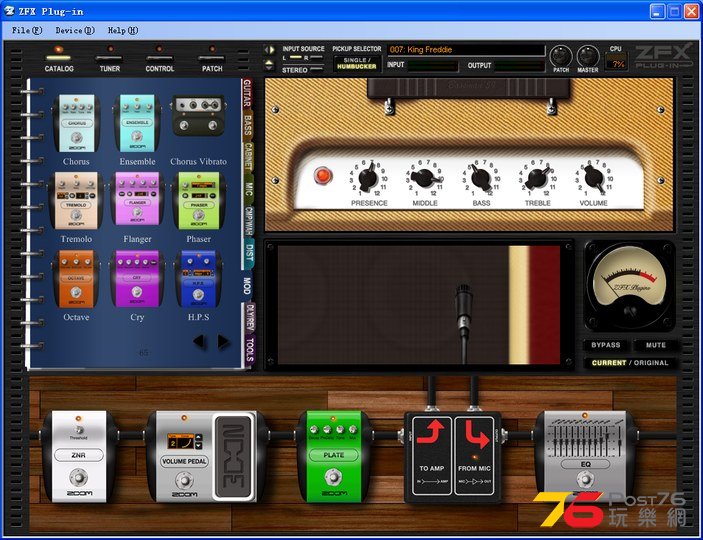Choose the Tremolo pedal in catalog
Screen dimensions: 703x540
[x=76, y=200]
